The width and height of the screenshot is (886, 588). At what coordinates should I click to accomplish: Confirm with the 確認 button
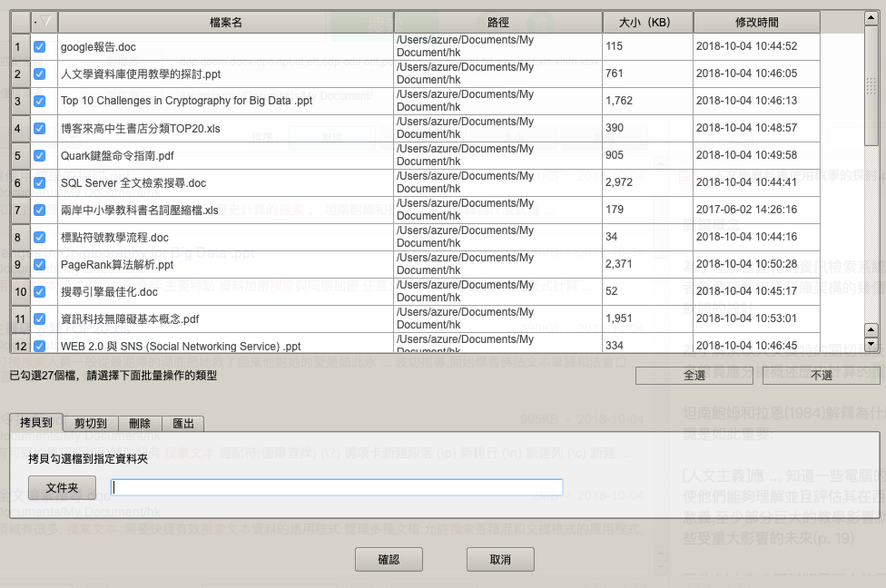[x=389, y=560]
